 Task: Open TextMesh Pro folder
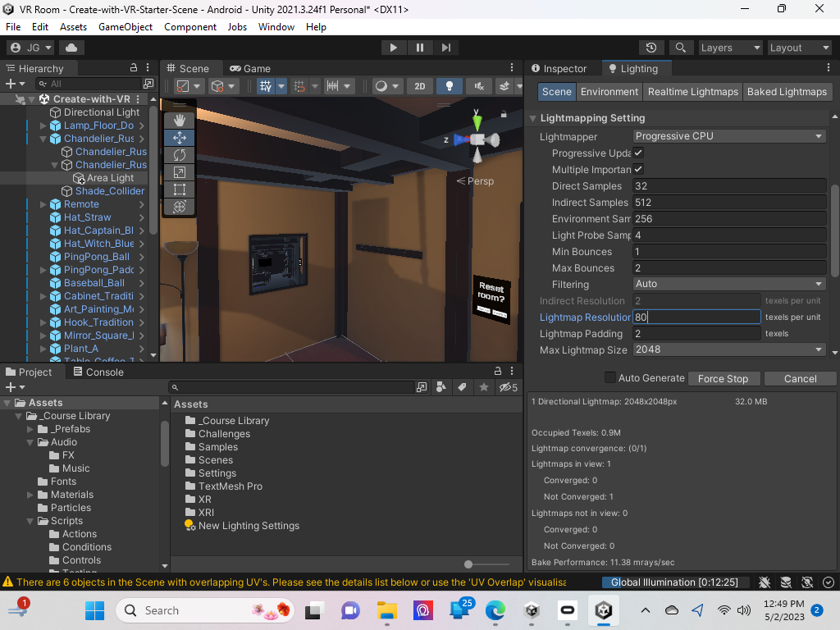pyautogui.click(x=231, y=486)
